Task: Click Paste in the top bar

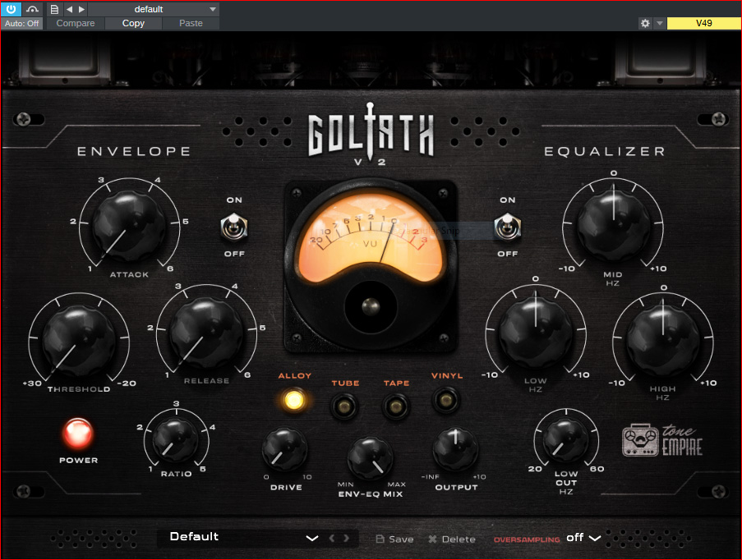Action: tap(191, 23)
